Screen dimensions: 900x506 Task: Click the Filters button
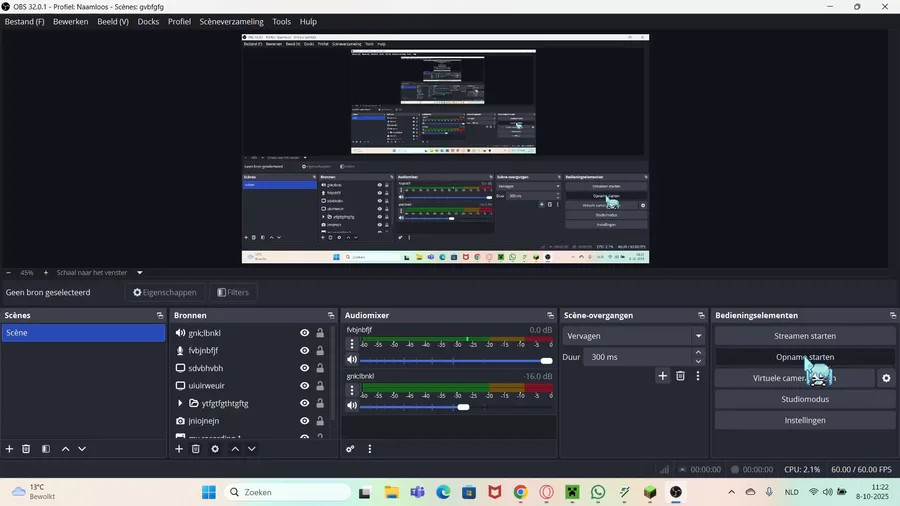(x=233, y=293)
